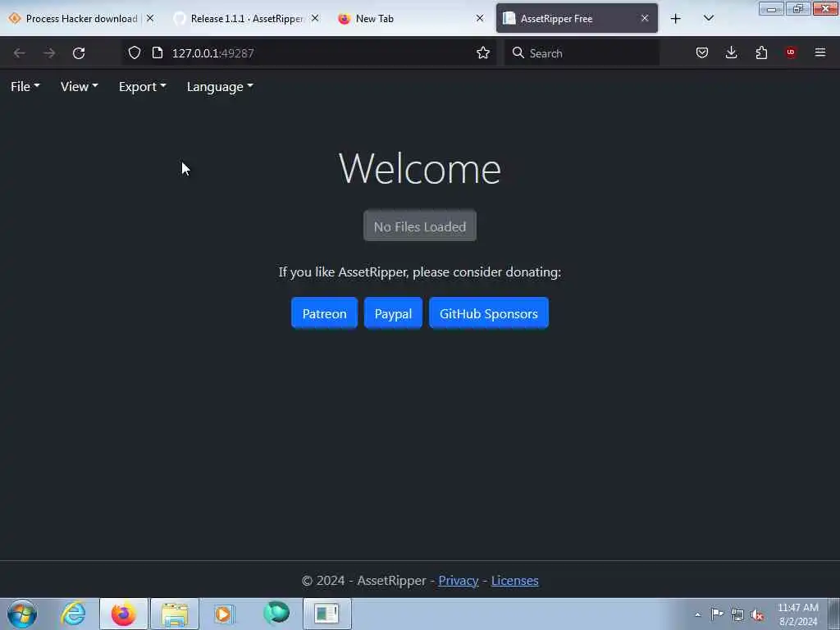
Task: Open the Firefox application menu
Action: click(820, 52)
